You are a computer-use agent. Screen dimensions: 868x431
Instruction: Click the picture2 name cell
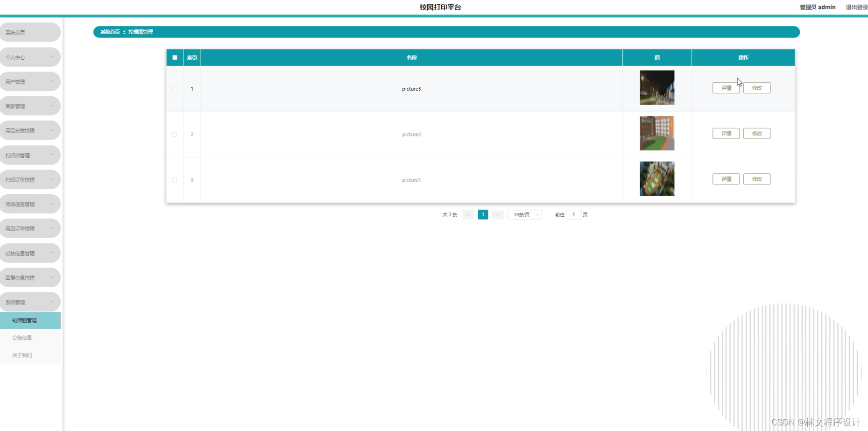pyautogui.click(x=411, y=134)
